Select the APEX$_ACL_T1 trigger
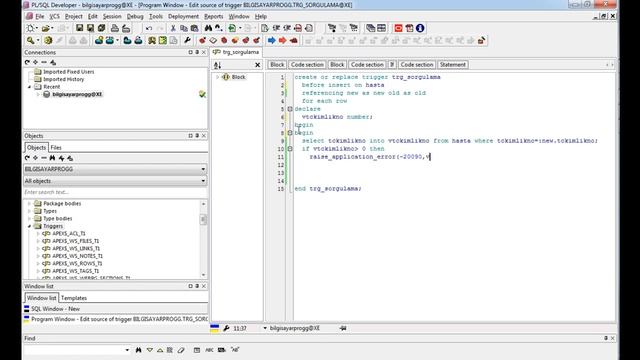This screenshot has width=640, height=360. pyautogui.click(x=69, y=233)
